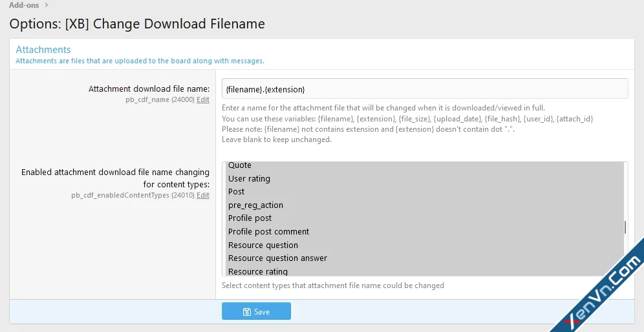Focus the attachment download file name field
Screen dimensions: 644x332
point(425,88)
